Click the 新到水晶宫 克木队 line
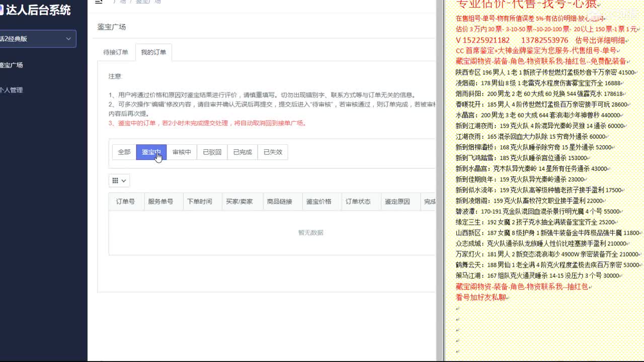Viewport: 644px width, 362px height. 532,168
